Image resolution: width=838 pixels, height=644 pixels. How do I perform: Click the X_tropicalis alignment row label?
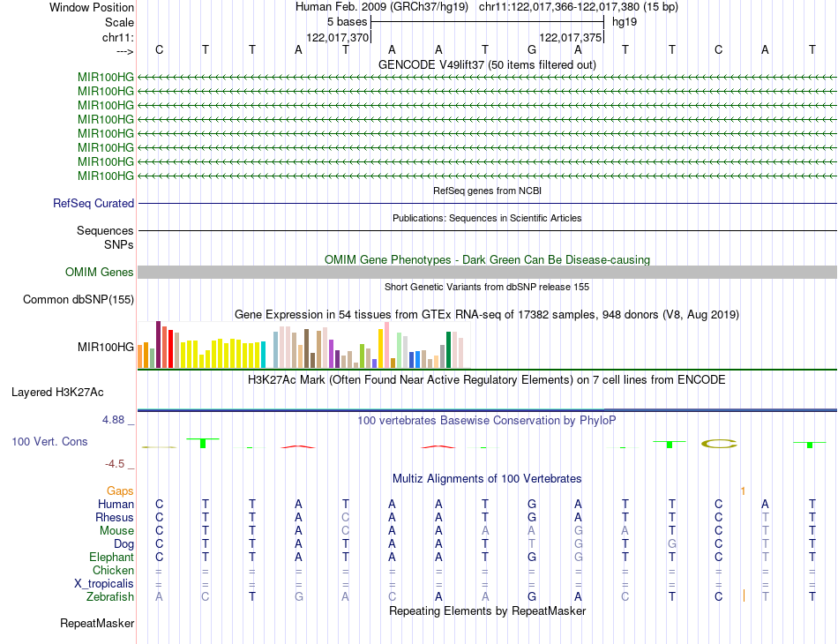[104, 584]
